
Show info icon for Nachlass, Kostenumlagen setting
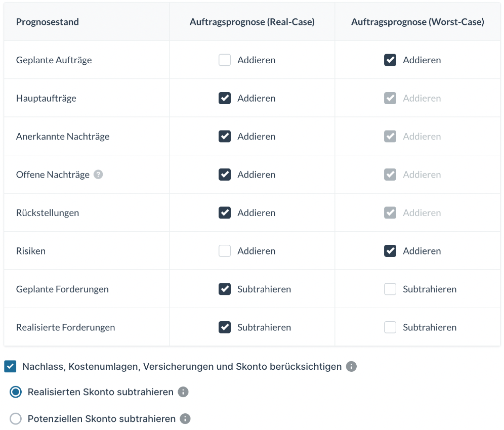[351, 366]
